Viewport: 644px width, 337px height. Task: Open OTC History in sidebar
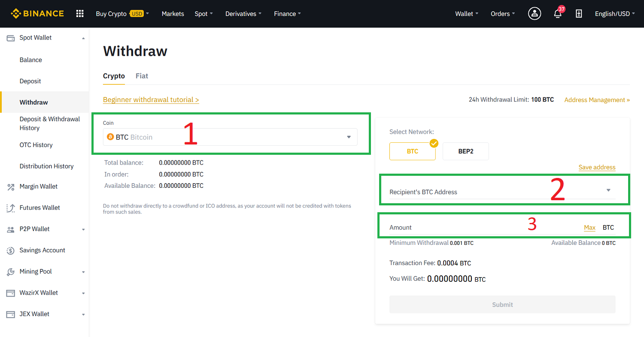[36, 145]
